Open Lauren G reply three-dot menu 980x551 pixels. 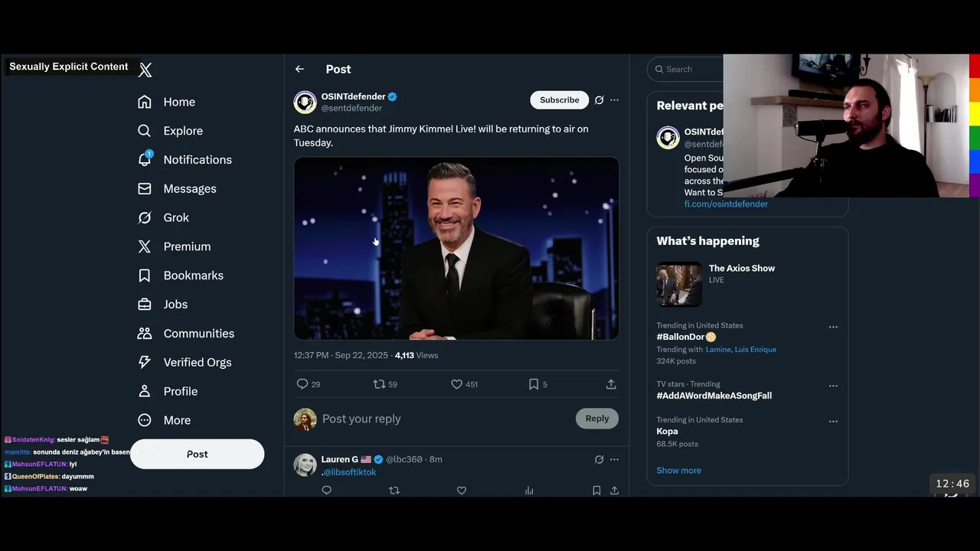pos(614,459)
